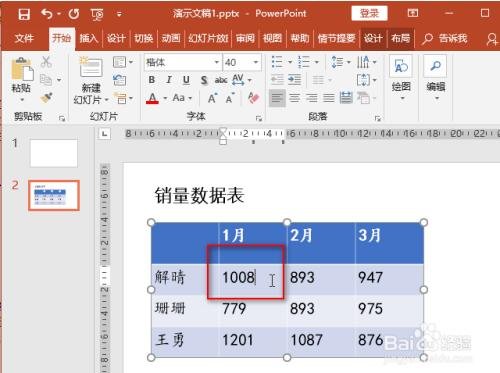Screen dimensions: 500x373
Task: Toggle Align Right paragraph alignment
Action: click(x=312, y=98)
